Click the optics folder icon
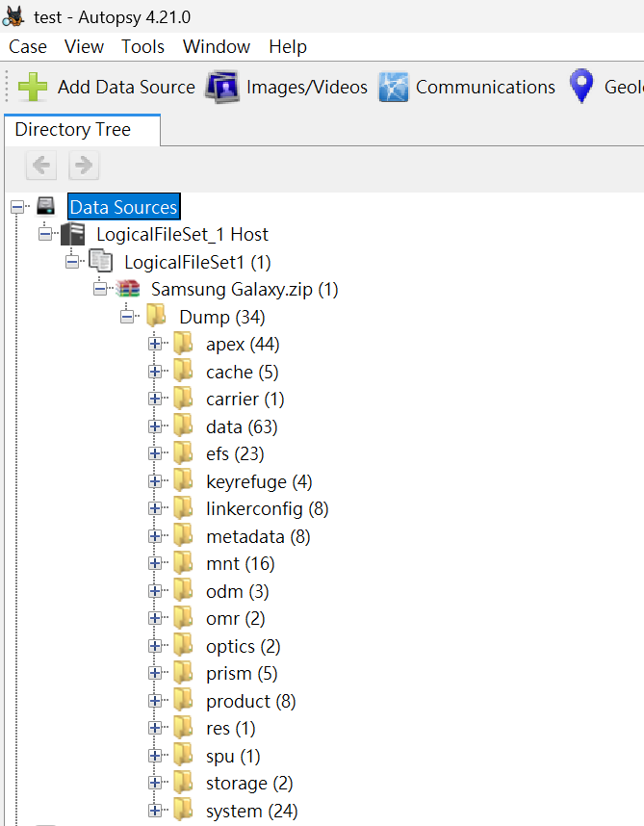The height and width of the screenshot is (826, 644). tap(183, 645)
